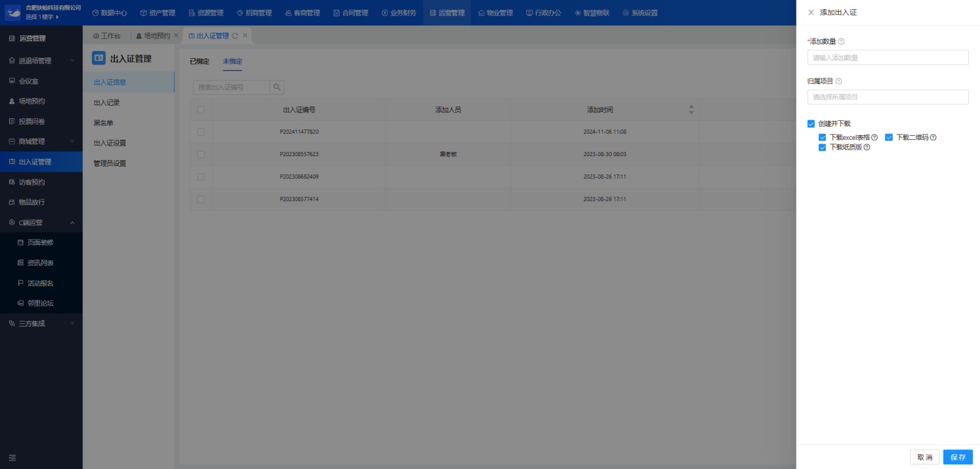The width and height of the screenshot is (980, 469).
Task: Select row checkbox for P202308557623
Action: (201, 154)
